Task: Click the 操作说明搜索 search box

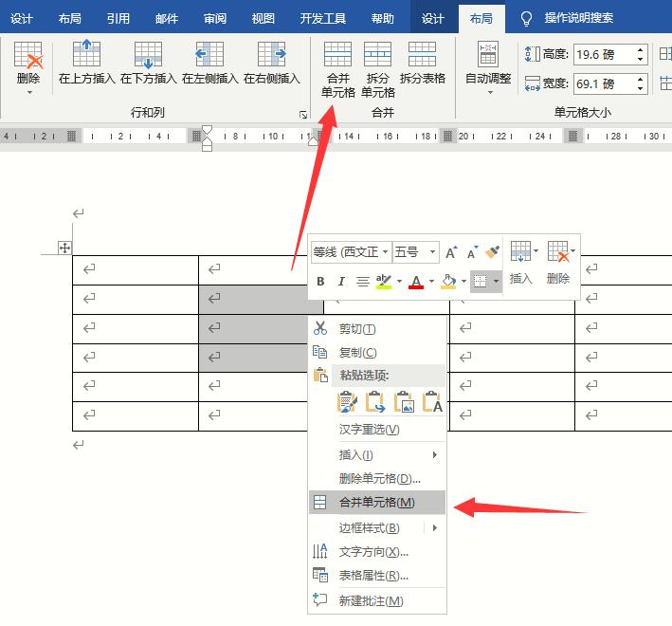Action: point(578,18)
